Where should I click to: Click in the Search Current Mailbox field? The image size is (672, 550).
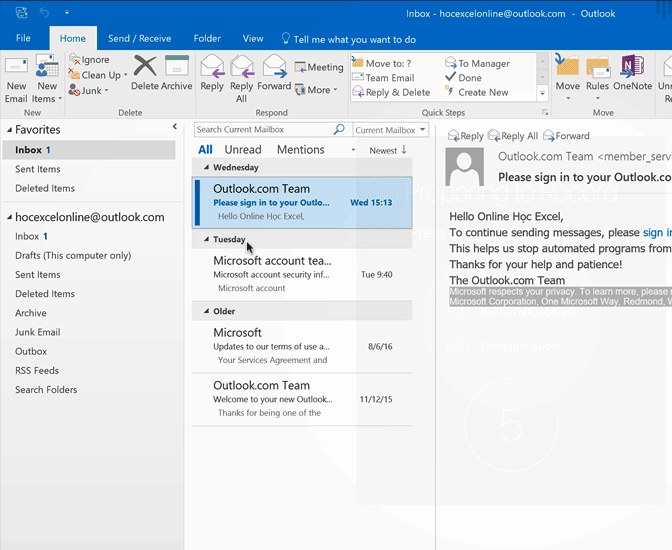262,130
